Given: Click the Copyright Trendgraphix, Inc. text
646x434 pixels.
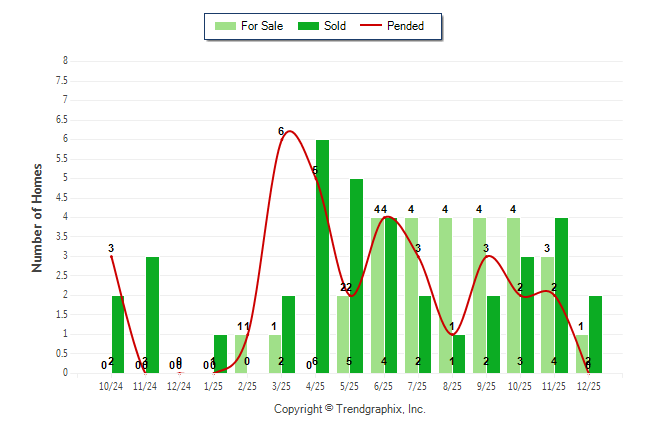Looking at the screenshot, I should 349,409.
